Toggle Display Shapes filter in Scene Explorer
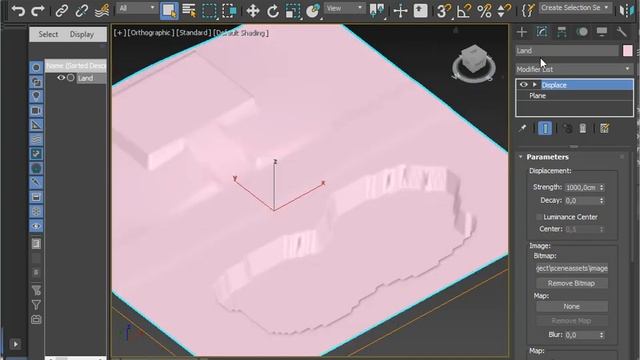The image size is (640, 360). (36, 82)
